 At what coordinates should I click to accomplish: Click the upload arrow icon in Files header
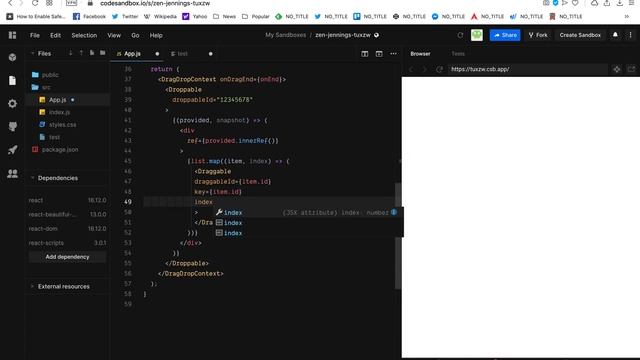(x=81, y=53)
